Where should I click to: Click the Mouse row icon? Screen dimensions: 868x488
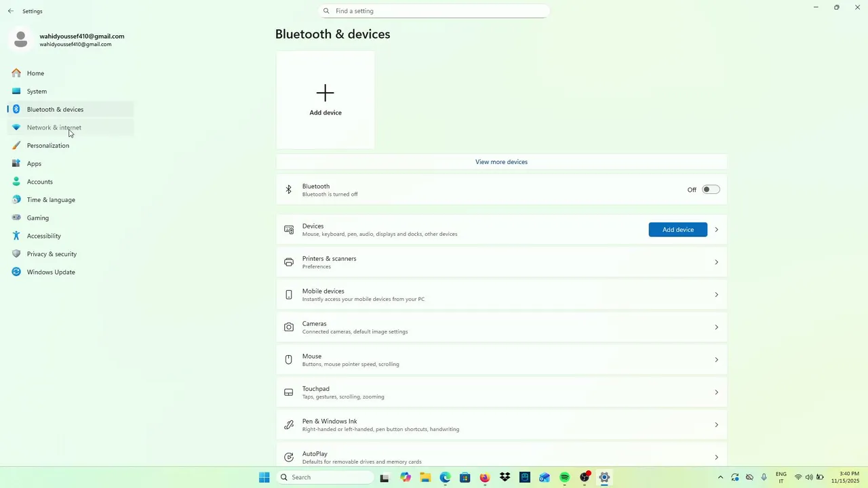(289, 360)
